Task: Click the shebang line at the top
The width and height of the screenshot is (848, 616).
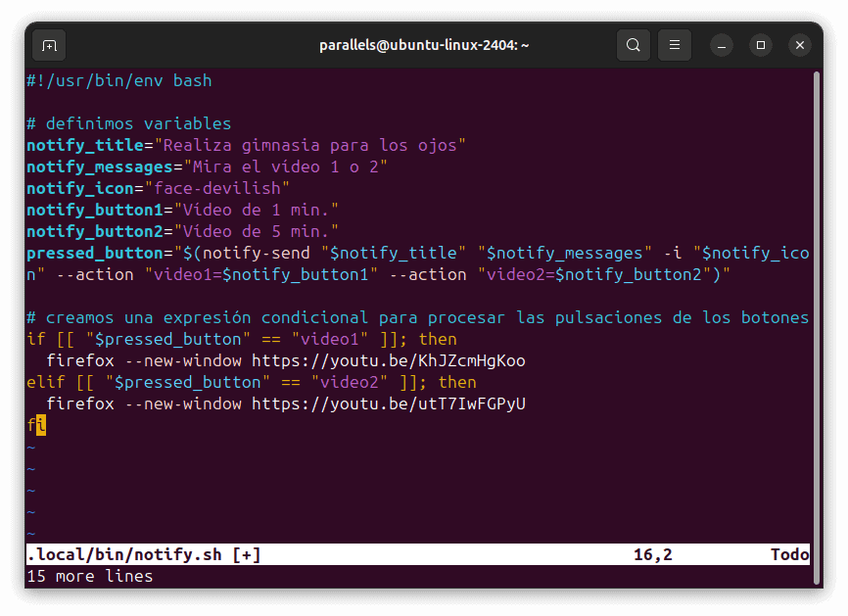Action: [x=116, y=80]
